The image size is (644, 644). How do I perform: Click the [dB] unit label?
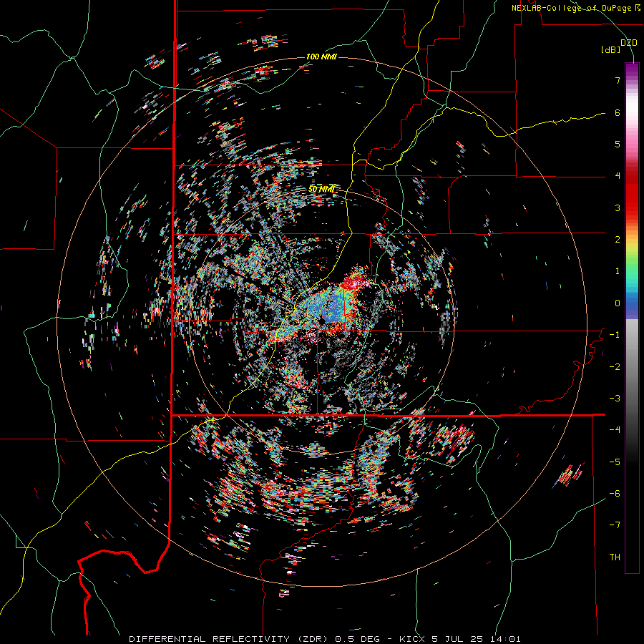pos(610,49)
